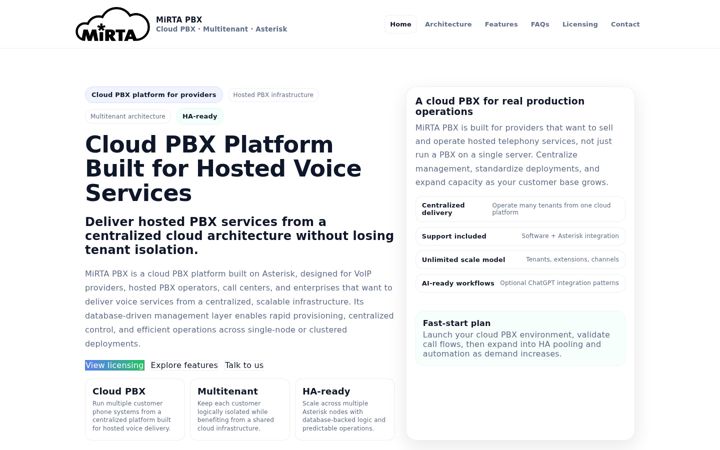Select the 'Hosted PBX infrastructure' pill
This screenshot has width=720, height=450.
point(273,95)
